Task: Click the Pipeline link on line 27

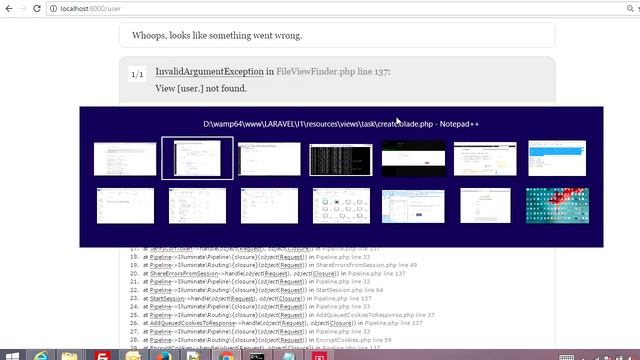Action: tap(160, 331)
